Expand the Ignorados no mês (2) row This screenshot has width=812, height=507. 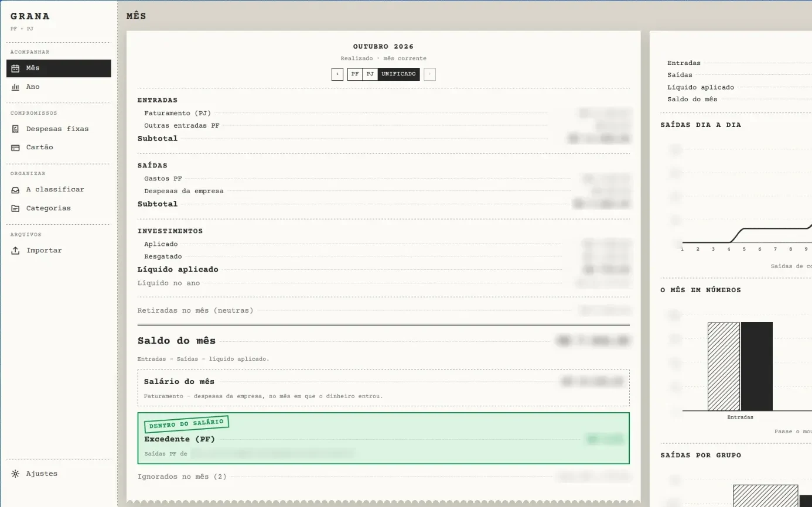pyautogui.click(x=384, y=477)
